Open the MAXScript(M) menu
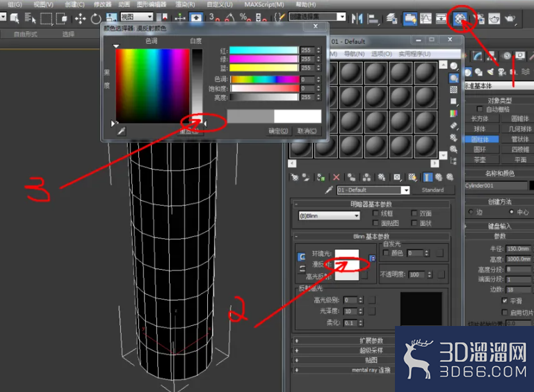Image resolution: width=534 pixels, height=392 pixels. tap(264, 4)
